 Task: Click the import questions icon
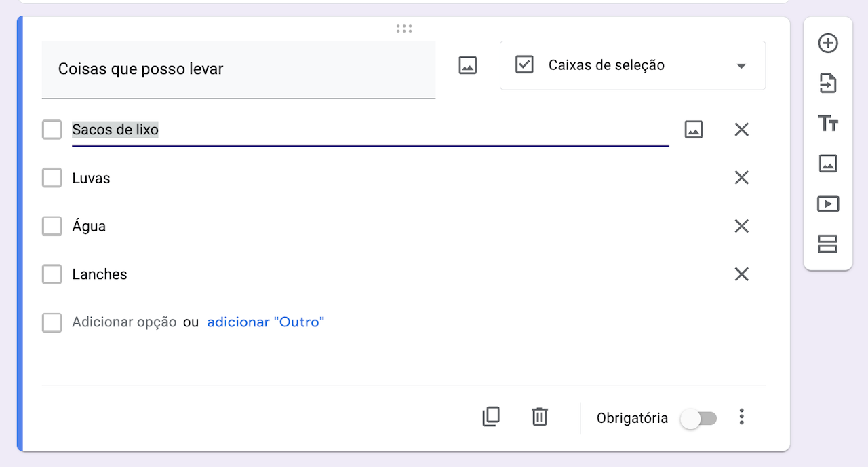click(828, 83)
